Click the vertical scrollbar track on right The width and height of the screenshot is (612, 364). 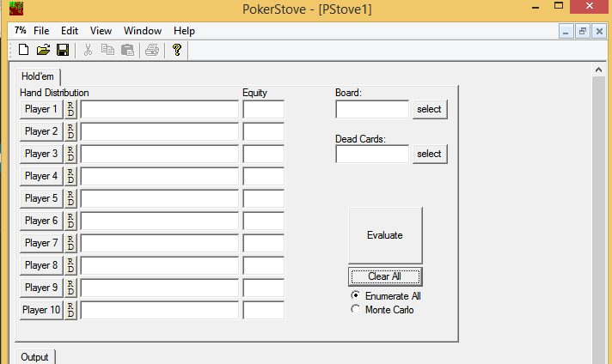click(599, 215)
